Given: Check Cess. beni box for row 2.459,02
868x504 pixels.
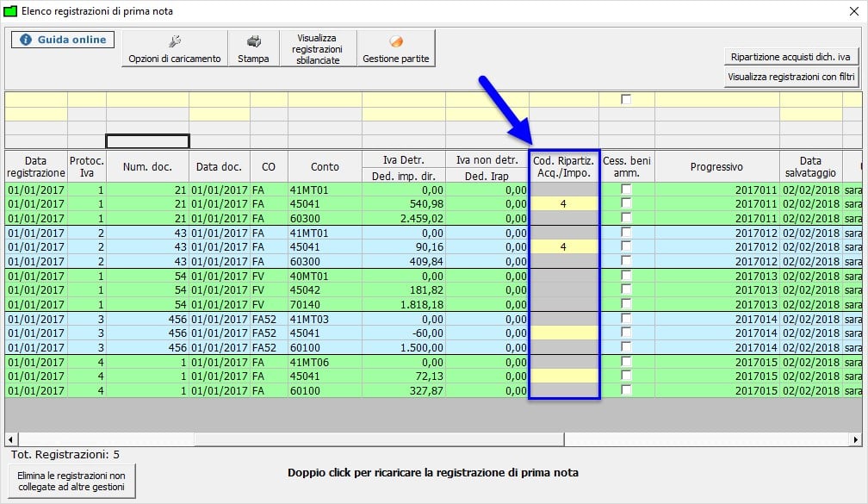Looking at the screenshot, I should [626, 218].
